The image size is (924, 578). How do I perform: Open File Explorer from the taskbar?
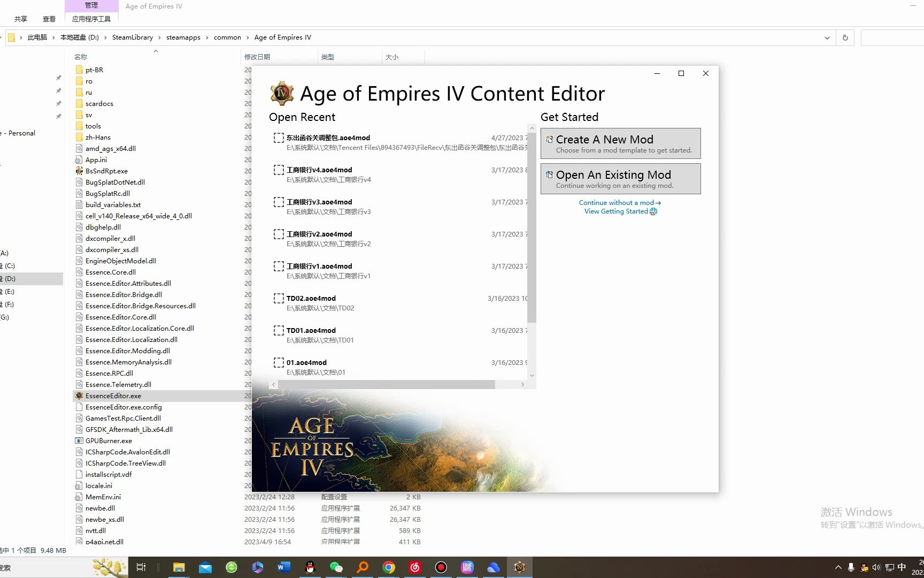tap(179, 567)
